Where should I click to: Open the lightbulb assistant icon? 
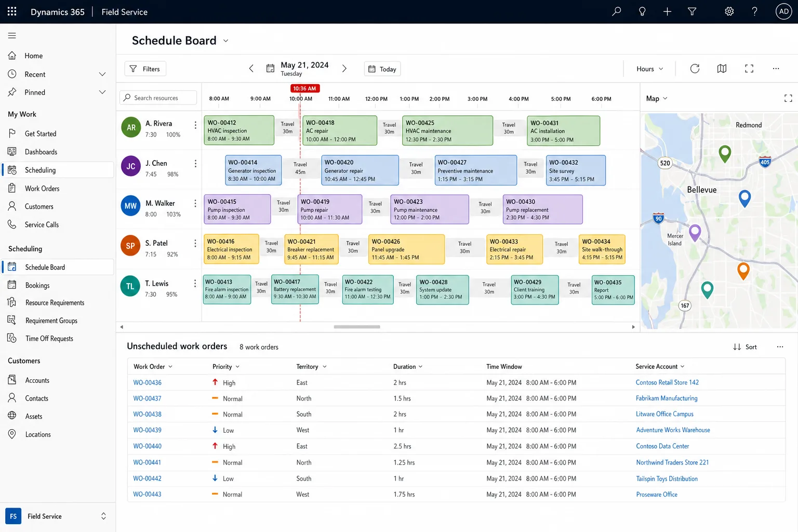click(x=642, y=11)
